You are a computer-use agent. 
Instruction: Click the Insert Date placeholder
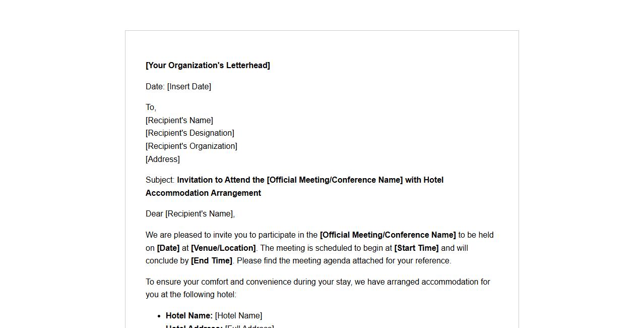point(189,87)
